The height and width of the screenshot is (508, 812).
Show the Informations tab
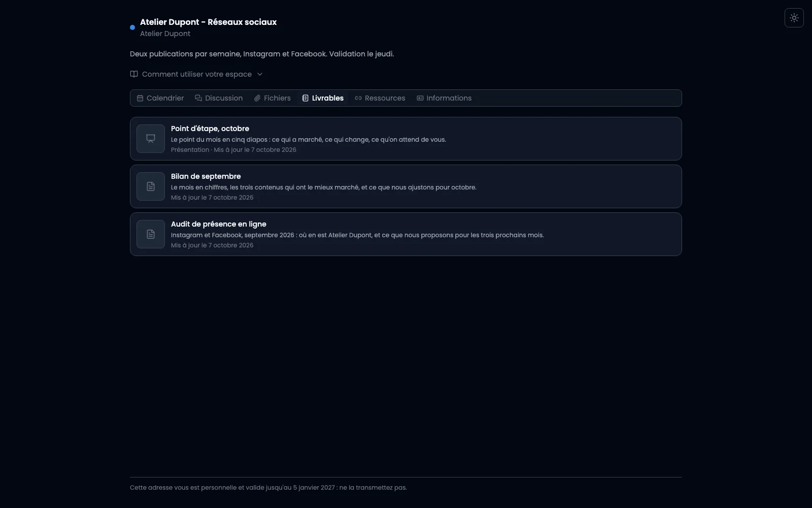[444, 98]
